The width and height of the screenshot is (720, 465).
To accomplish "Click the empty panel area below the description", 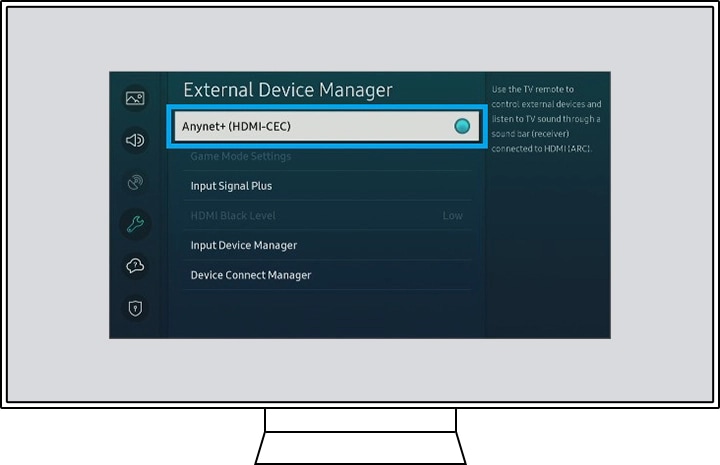I will pyautogui.click(x=546, y=250).
